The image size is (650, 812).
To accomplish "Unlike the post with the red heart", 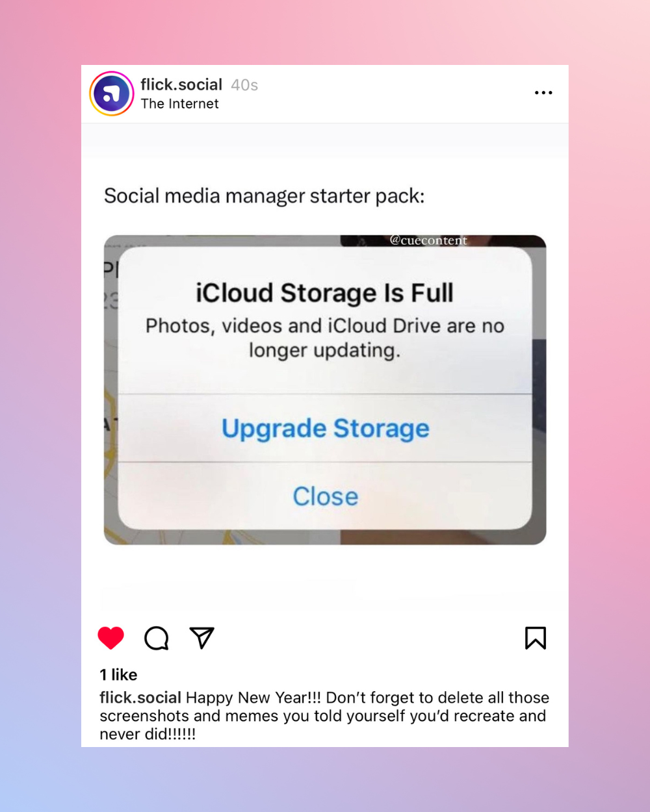I will pyautogui.click(x=110, y=638).
